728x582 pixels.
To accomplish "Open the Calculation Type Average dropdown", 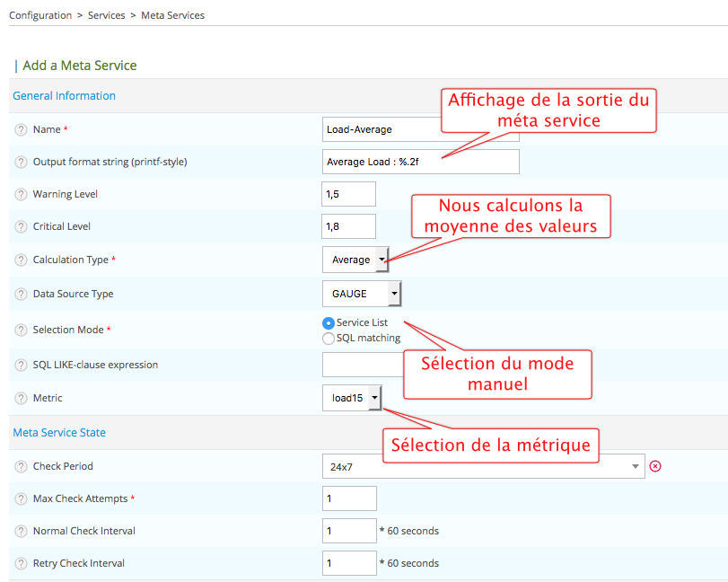I will point(355,260).
